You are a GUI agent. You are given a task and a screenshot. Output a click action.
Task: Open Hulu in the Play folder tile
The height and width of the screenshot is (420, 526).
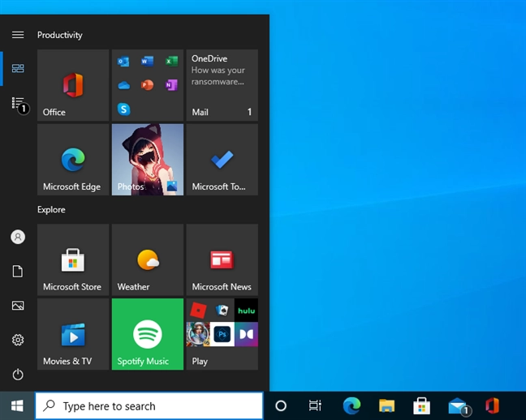[246, 311]
